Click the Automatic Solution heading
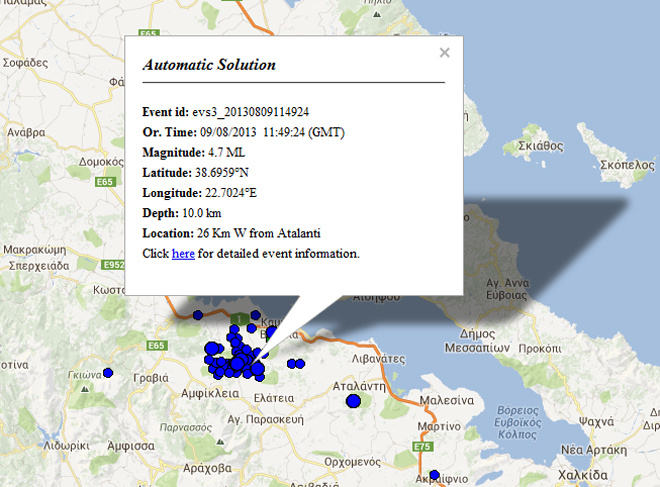The height and width of the screenshot is (487, 660). (x=209, y=65)
